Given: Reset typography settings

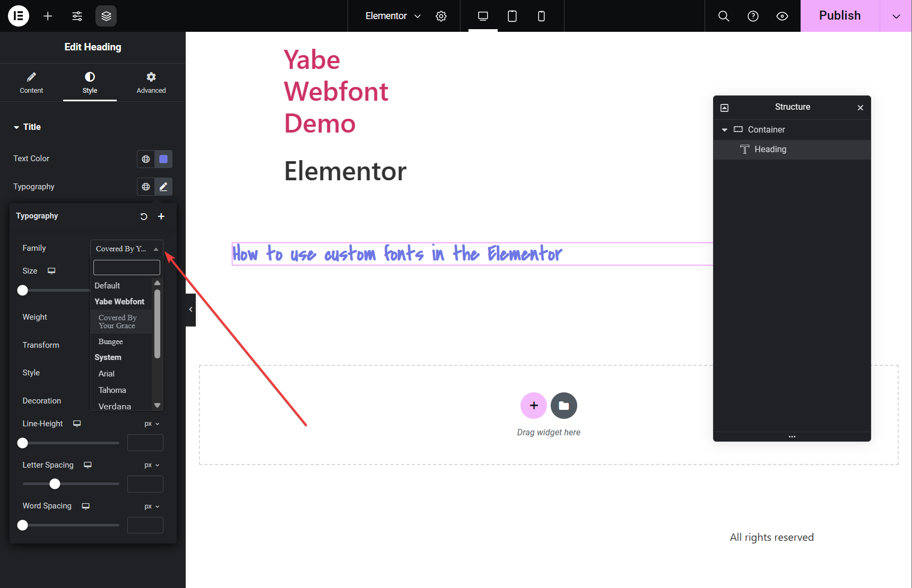Looking at the screenshot, I should coord(143,216).
